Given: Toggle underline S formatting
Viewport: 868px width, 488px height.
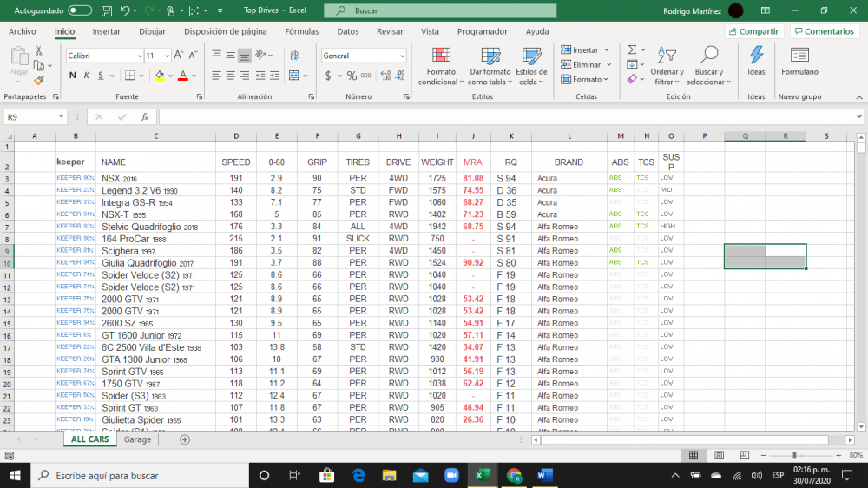Looking at the screenshot, I should point(101,76).
